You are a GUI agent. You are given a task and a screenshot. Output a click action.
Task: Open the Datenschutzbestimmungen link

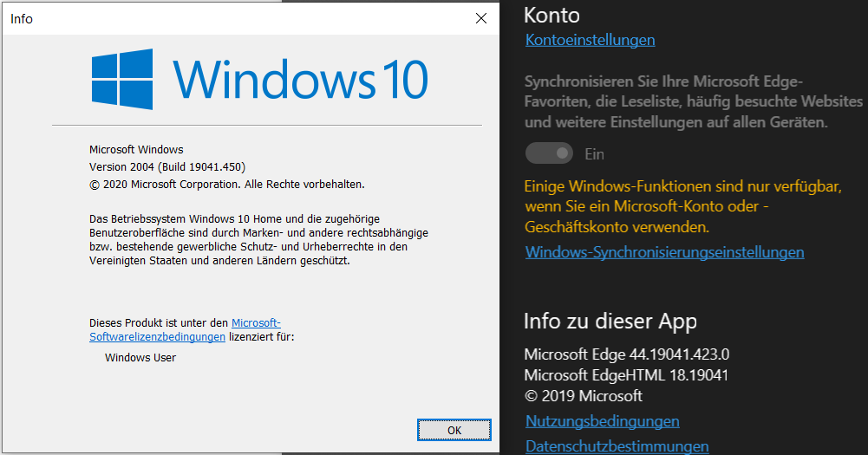617,445
